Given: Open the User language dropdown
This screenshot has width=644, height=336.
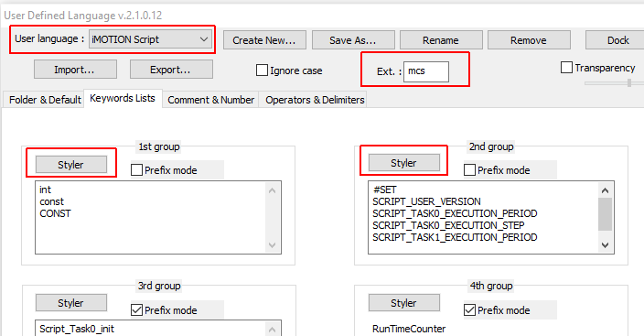Looking at the screenshot, I should [150, 39].
